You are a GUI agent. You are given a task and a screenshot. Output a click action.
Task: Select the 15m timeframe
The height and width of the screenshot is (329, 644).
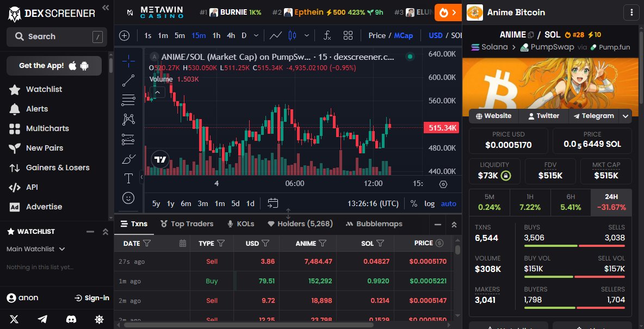point(199,35)
